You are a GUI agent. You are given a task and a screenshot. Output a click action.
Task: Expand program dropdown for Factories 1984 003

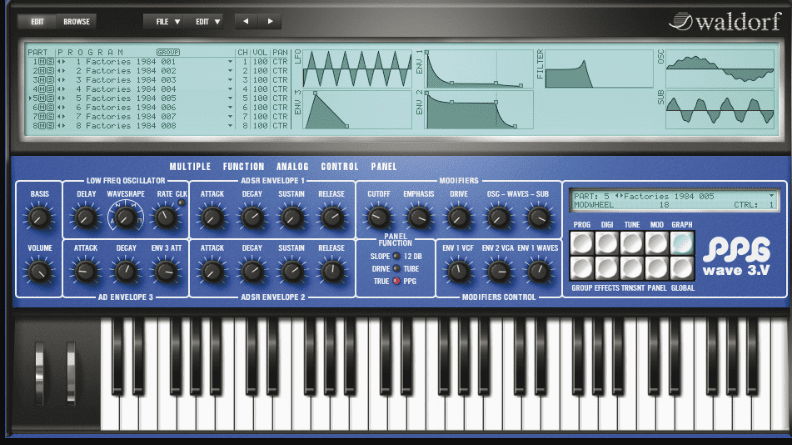pos(229,79)
